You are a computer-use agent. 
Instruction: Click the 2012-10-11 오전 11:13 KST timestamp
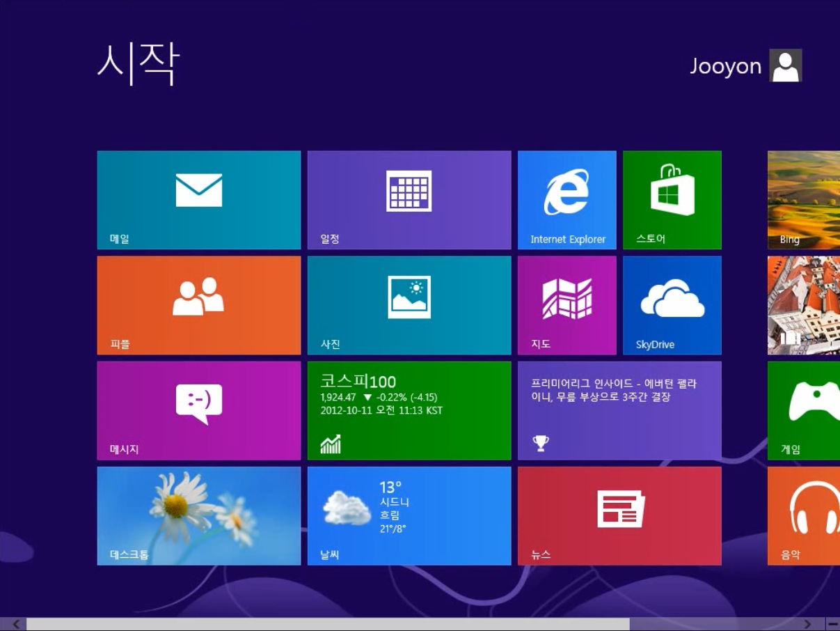(381, 410)
